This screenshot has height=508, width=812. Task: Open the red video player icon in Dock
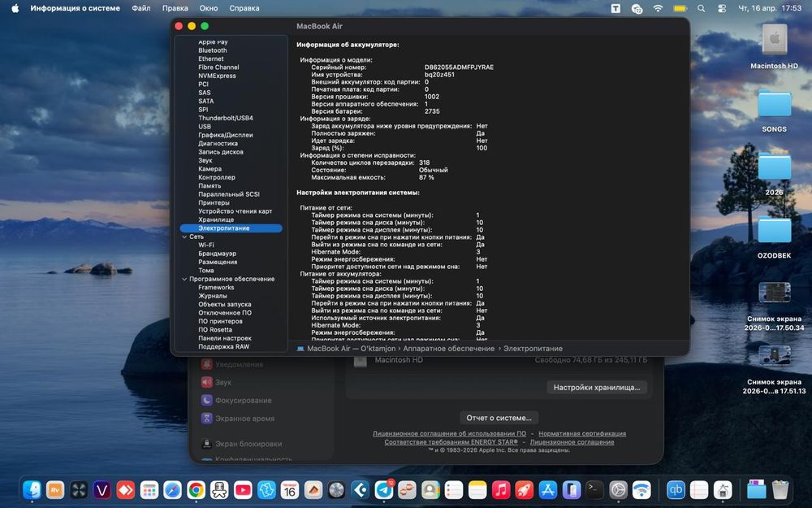tap(243, 490)
